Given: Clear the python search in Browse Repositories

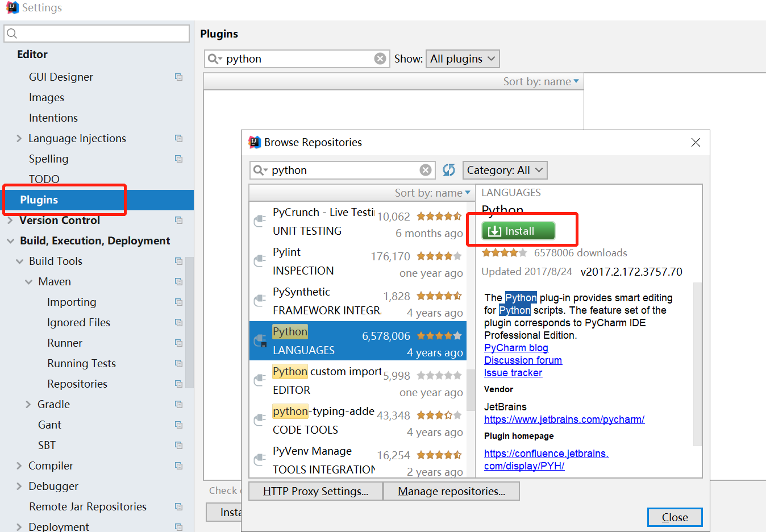Looking at the screenshot, I should (x=426, y=170).
